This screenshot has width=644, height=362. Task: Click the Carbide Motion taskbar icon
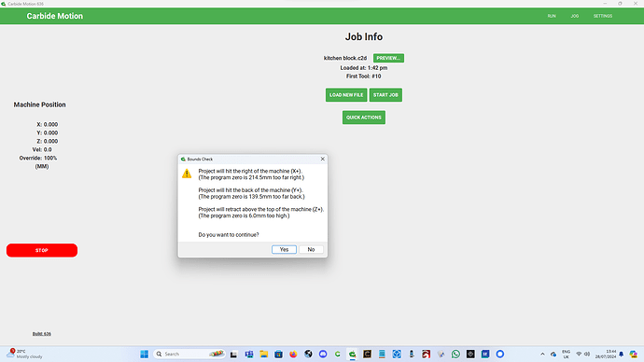[x=353, y=354]
